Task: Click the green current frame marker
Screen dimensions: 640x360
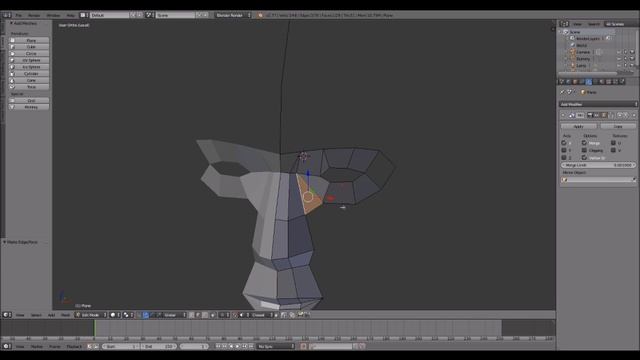Action: pos(95,328)
